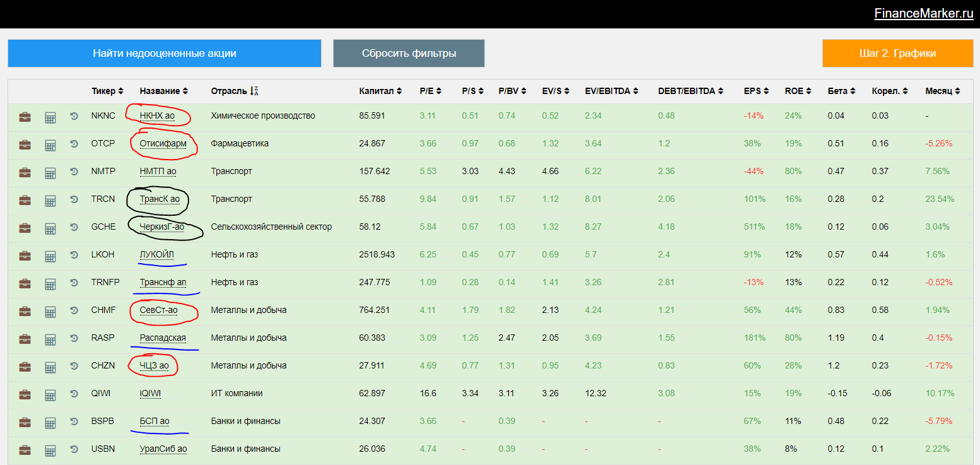Open the БСП ао company link
Screen dimensions: 980x465
tap(155, 421)
